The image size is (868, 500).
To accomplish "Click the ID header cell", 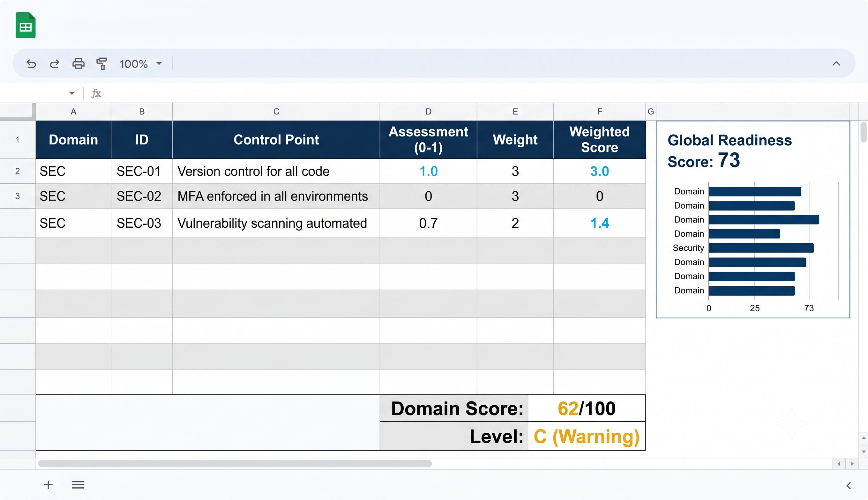I will pyautogui.click(x=142, y=140).
